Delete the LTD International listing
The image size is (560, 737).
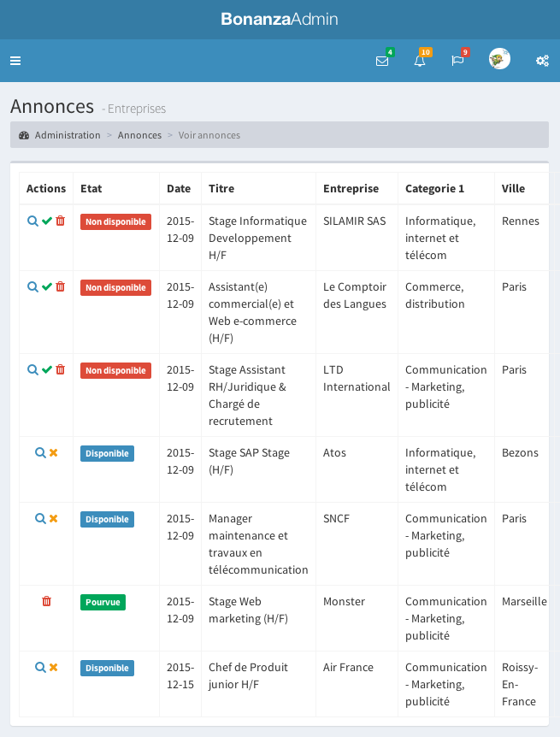[60, 369]
